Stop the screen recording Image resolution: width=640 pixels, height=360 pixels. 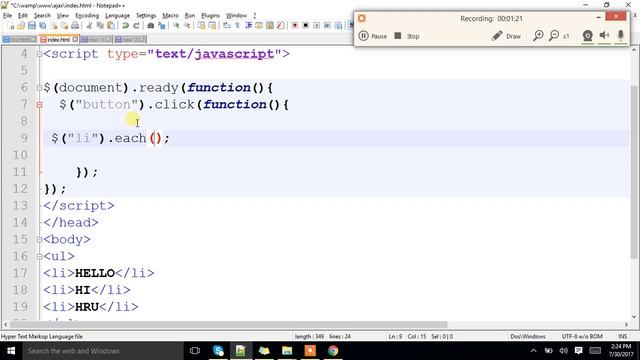click(407, 36)
